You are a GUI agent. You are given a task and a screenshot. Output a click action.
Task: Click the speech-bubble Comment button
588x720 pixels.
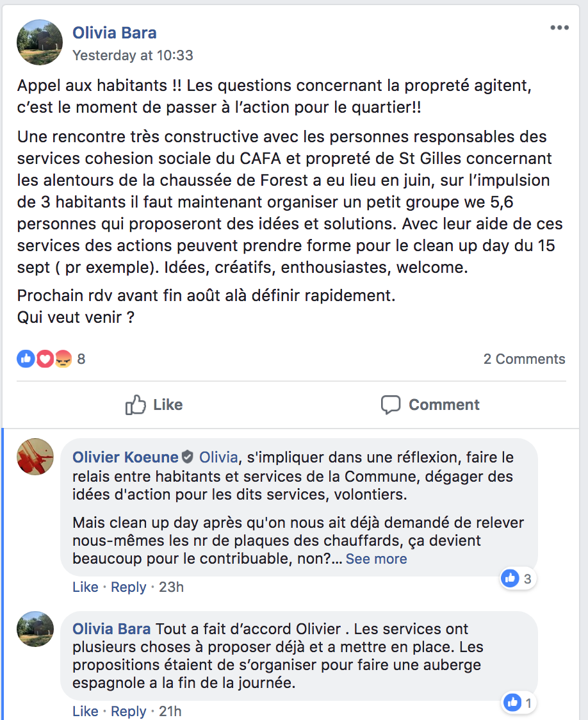(x=430, y=405)
